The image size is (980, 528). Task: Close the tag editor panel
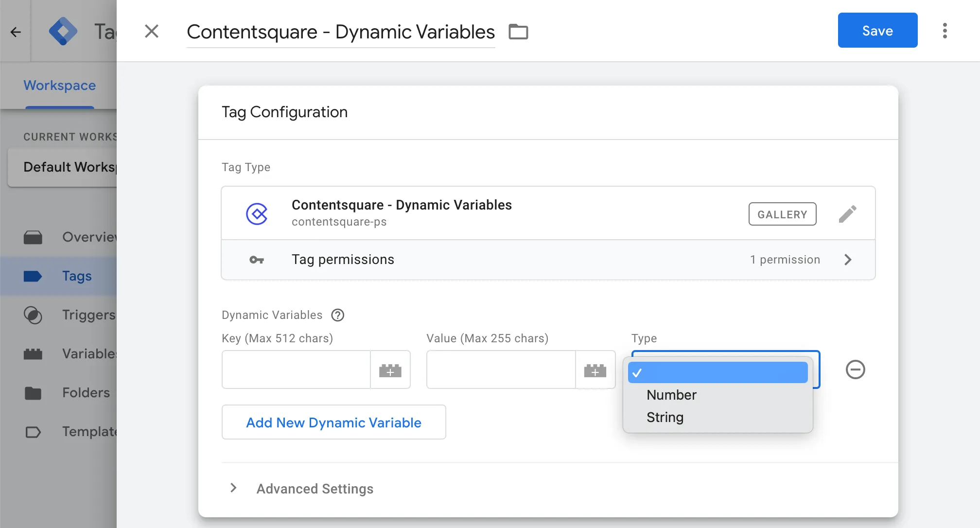coord(152,32)
